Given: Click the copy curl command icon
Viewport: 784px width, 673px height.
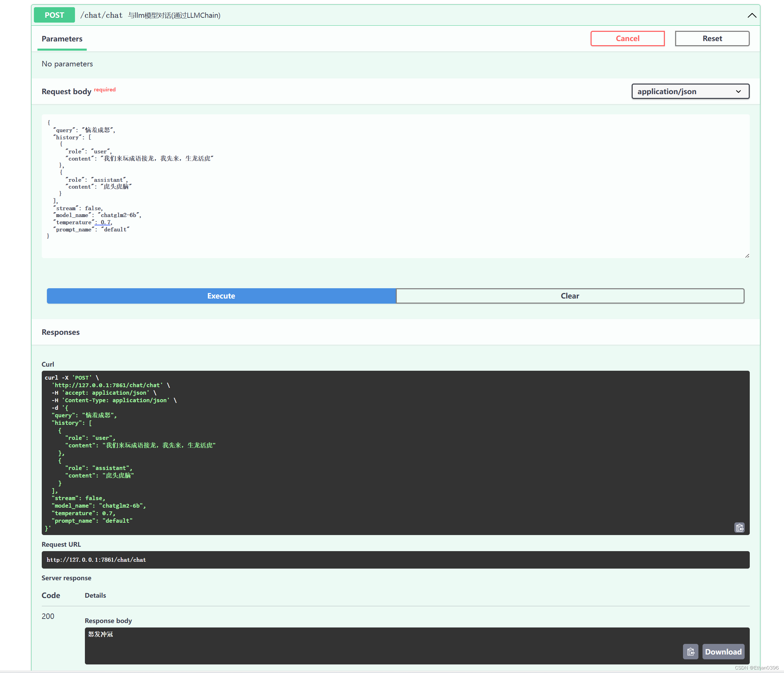Looking at the screenshot, I should pos(739,527).
